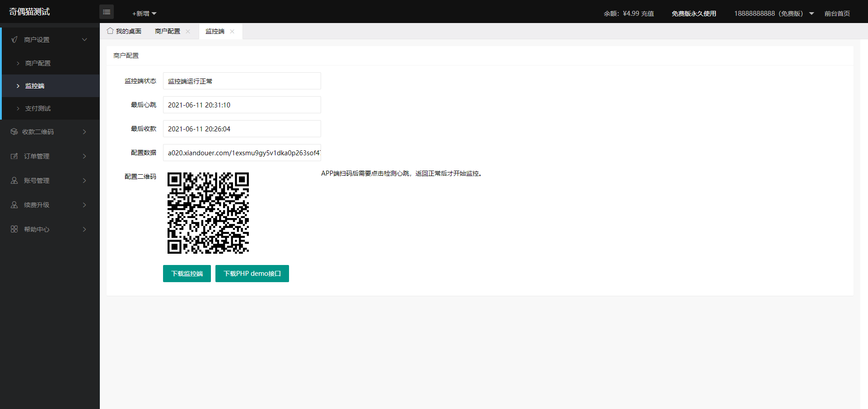Click the 配置数据 URL field
Screen dimensions: 868x409
click(242, 153)
